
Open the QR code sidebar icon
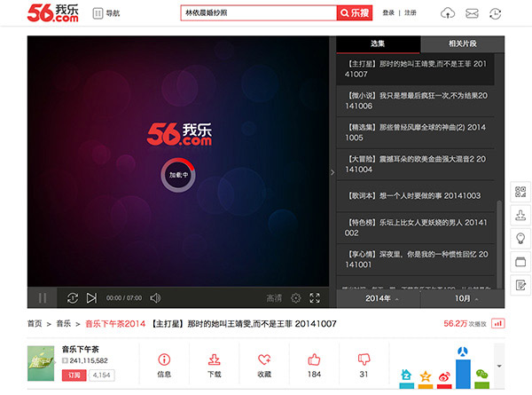pyautogui.click(x=520, y=192)
